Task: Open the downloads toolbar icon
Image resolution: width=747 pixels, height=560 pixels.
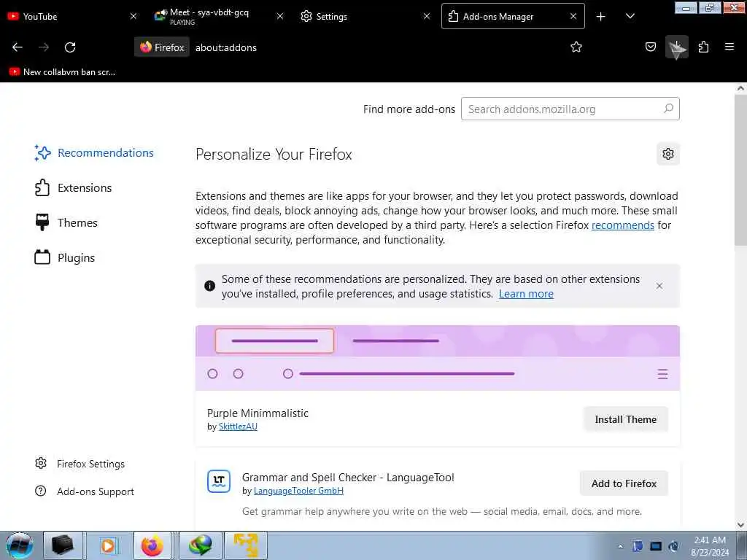Action: pyautogui.click(x=676, y=47)
